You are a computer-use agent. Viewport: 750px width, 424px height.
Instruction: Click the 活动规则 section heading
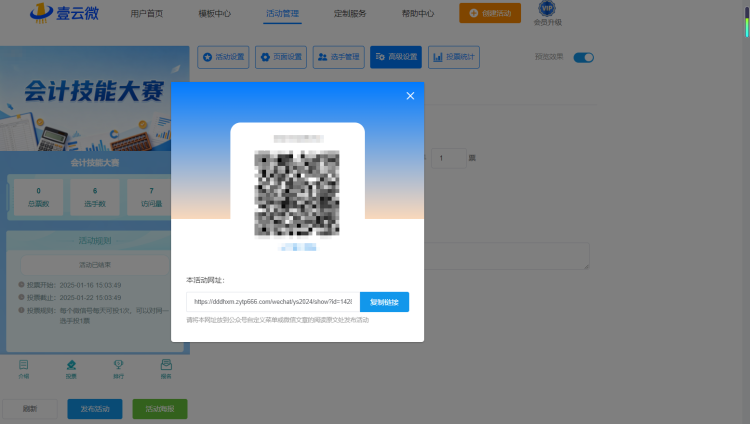95,240
